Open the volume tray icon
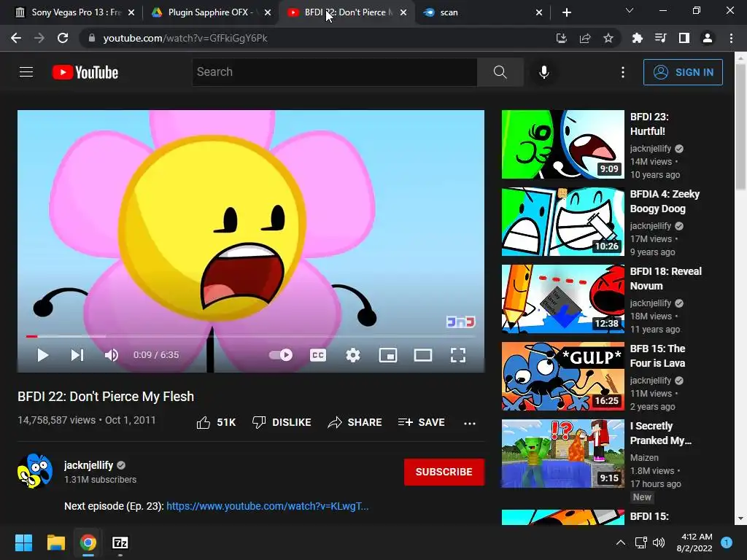This screenshot has width=747, height=560. pyautogui.click(x=659, y=542)
